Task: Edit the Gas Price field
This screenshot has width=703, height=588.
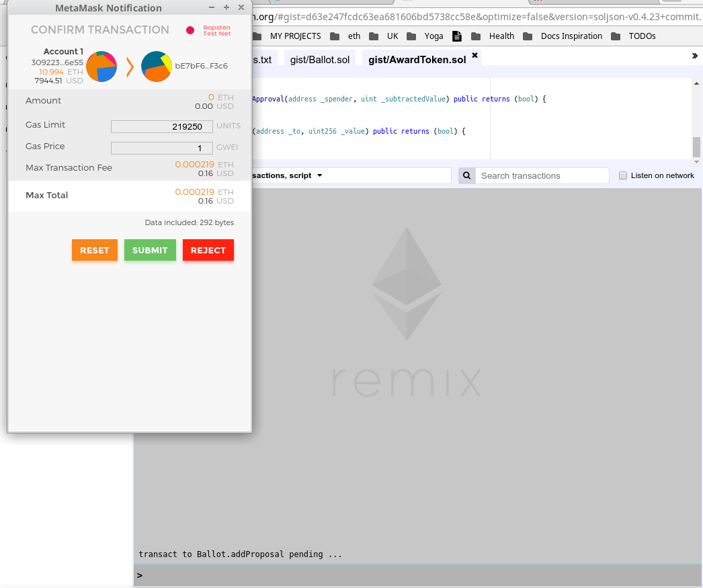Action: coord(162,148)
